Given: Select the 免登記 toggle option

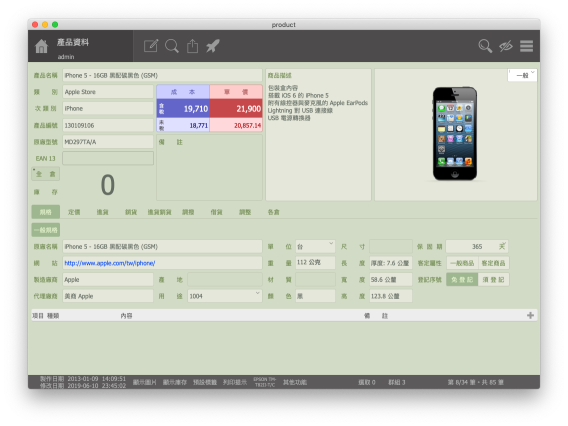Looking at the screenshot, I should click(462, 280).
